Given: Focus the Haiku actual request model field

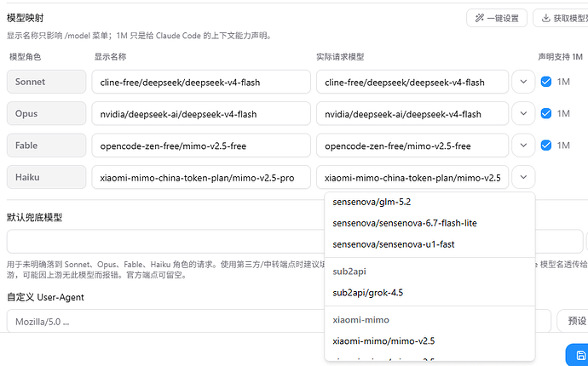Looking at the screenshot, I should [x=412, y=177].
